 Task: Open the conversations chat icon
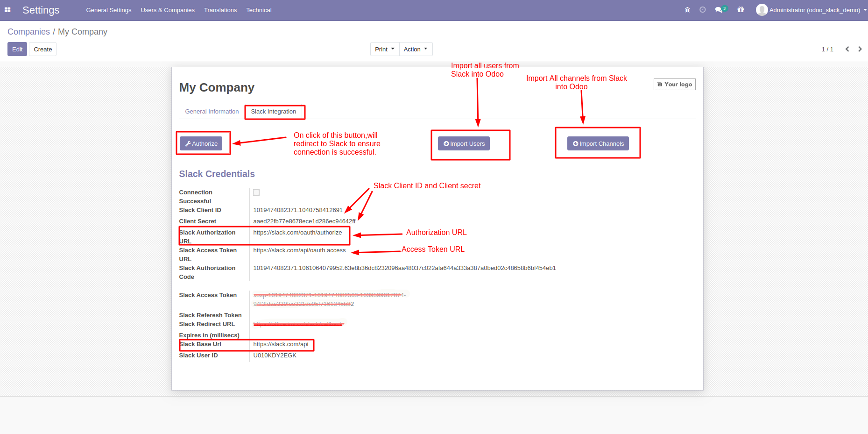(x=721, y=10)
